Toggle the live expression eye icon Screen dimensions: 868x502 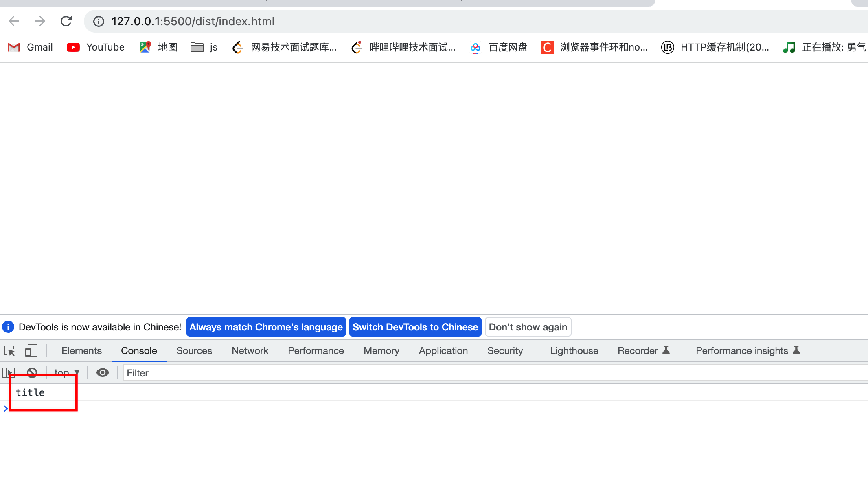pyautogui.click(x=102, y=372)
